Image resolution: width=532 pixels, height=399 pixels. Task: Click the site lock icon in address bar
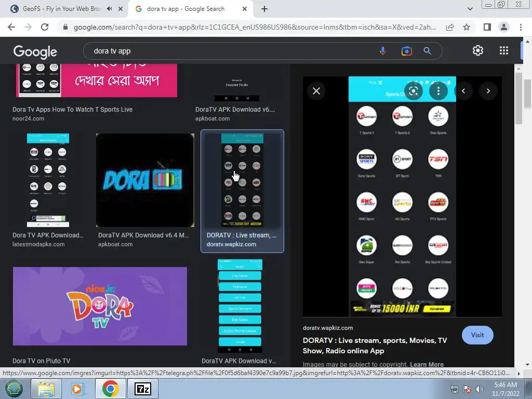(65, 27)
